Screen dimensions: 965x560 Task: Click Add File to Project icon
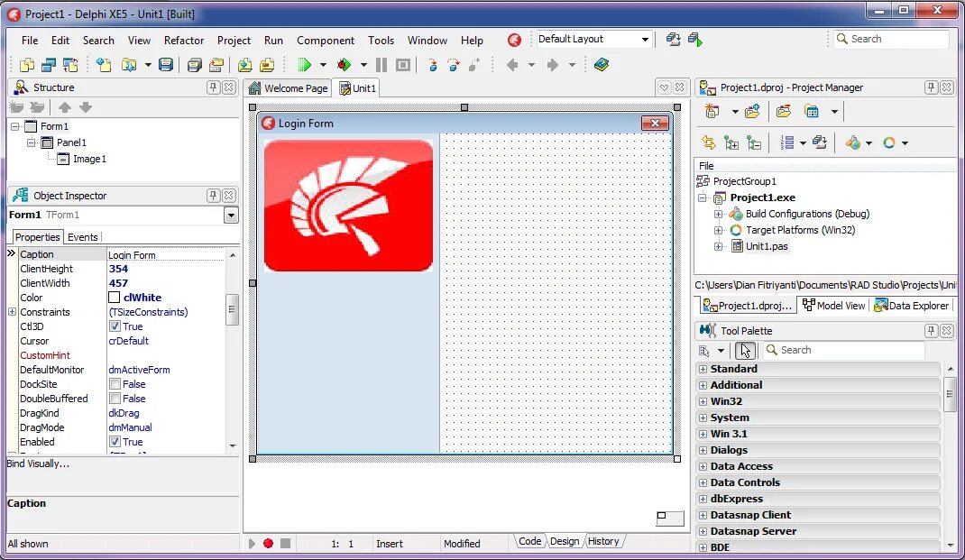tap(245, 65)
